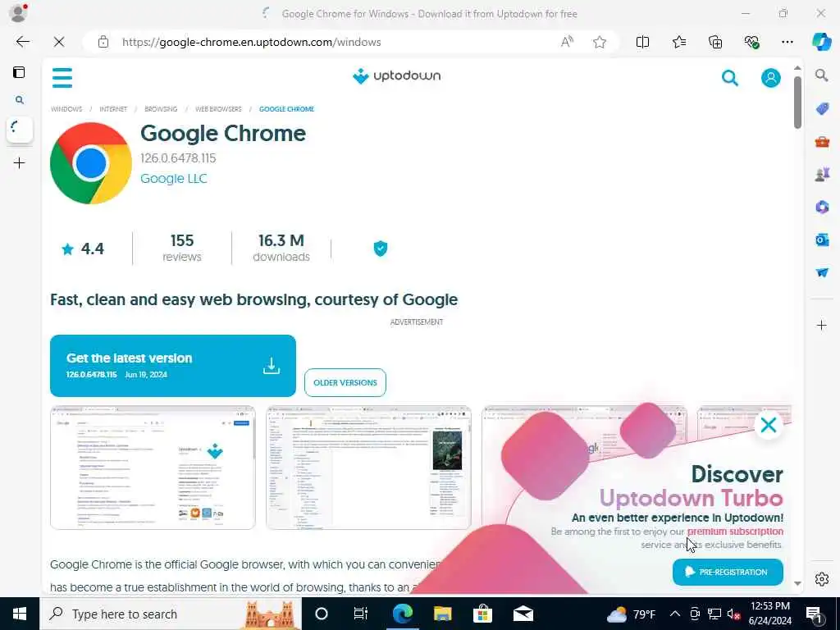Open the Games chess sidebar icon

[x=822, y=174]
